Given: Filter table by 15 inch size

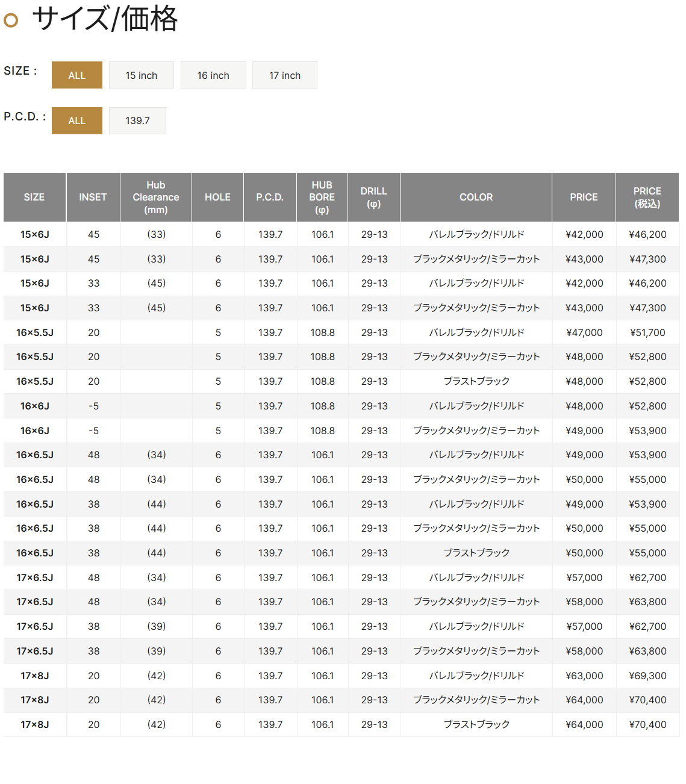Looking at the screenshot, I should point(141,75).
